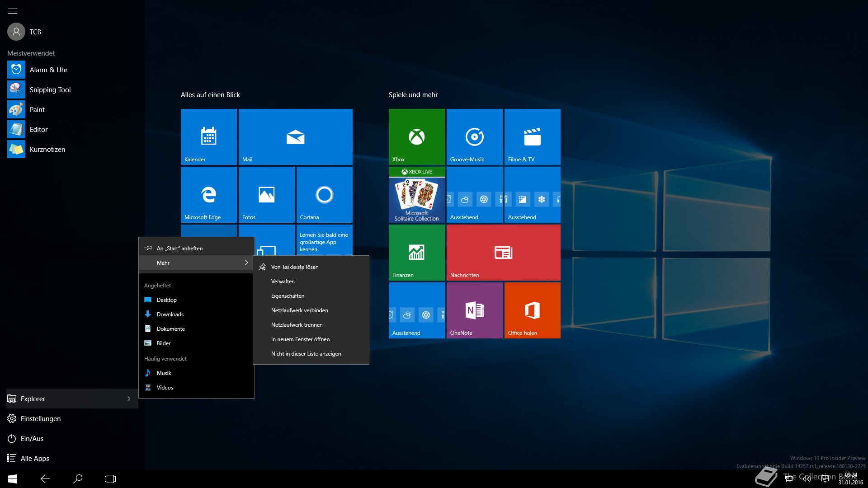Open pinned Bilder folder
This screenshot has height=488, width=868.
point(197,343)
